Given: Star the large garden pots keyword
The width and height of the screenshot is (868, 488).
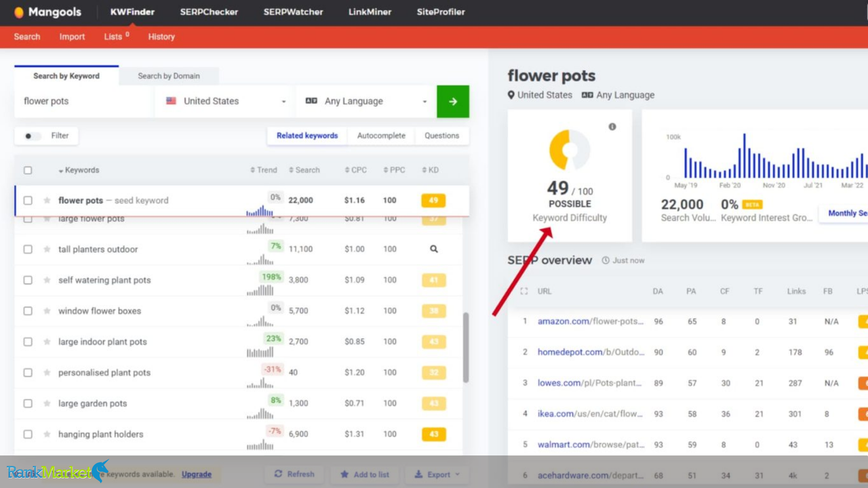Looking at the screenshot, I should (x=47, y=403).
